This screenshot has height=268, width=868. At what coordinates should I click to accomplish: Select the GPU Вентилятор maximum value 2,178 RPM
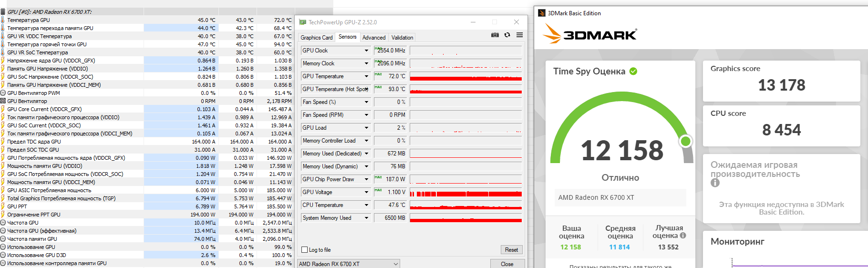tap(279, 101)
